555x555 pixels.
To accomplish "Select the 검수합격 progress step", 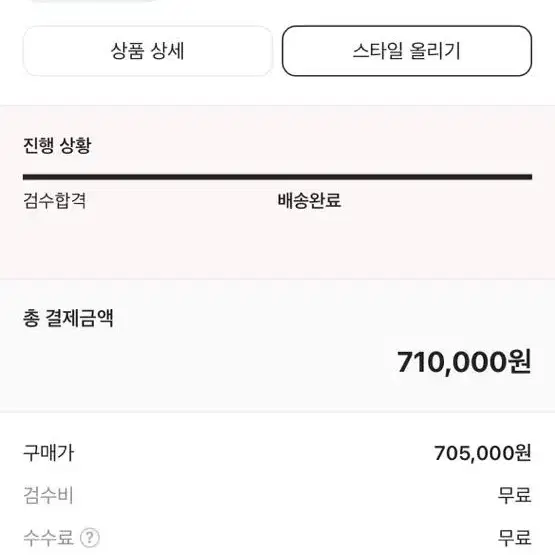I will coord(55,201).
